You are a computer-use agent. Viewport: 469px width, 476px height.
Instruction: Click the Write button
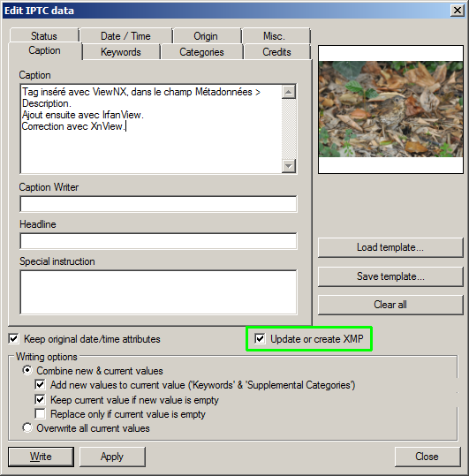tap(41, 457)
